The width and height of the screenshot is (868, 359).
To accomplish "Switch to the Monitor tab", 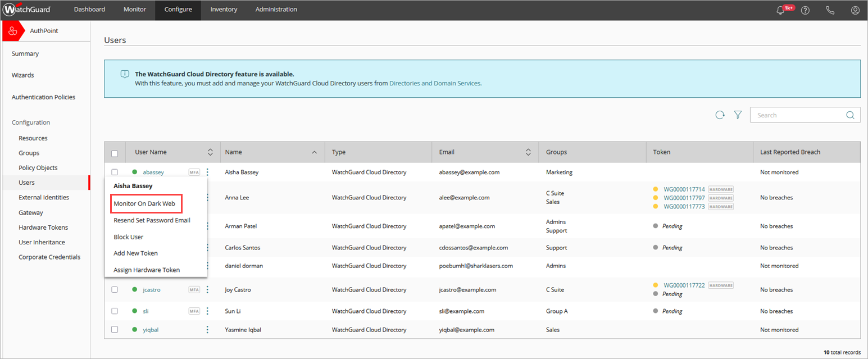I will pos(134,10).
